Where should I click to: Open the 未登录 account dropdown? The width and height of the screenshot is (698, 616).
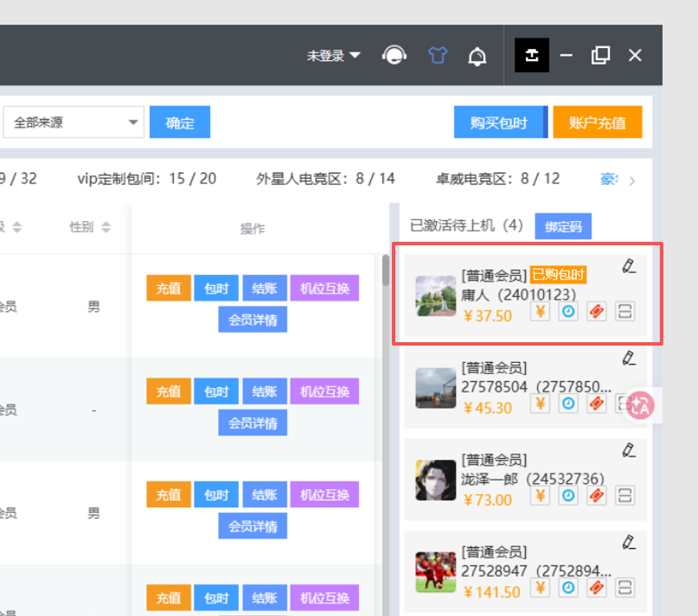[x=333, y=55]
